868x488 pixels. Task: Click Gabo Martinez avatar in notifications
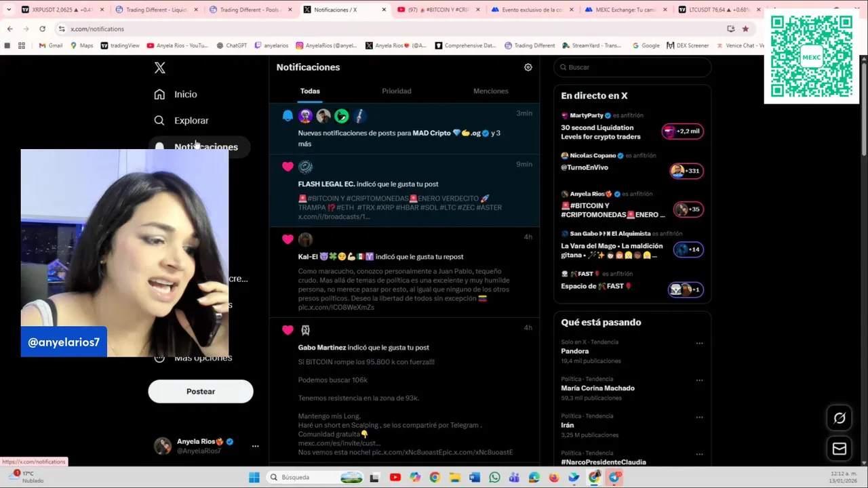pos(305,330)
